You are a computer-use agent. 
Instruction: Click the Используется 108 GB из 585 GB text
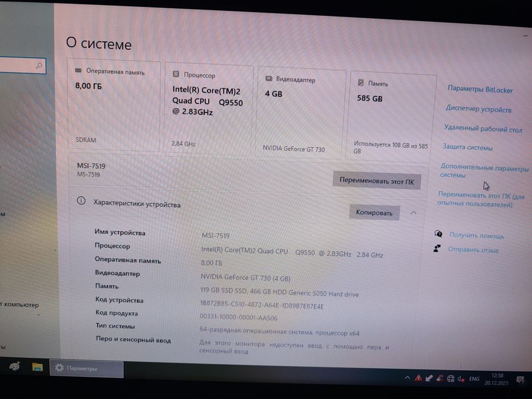point(391,147)
